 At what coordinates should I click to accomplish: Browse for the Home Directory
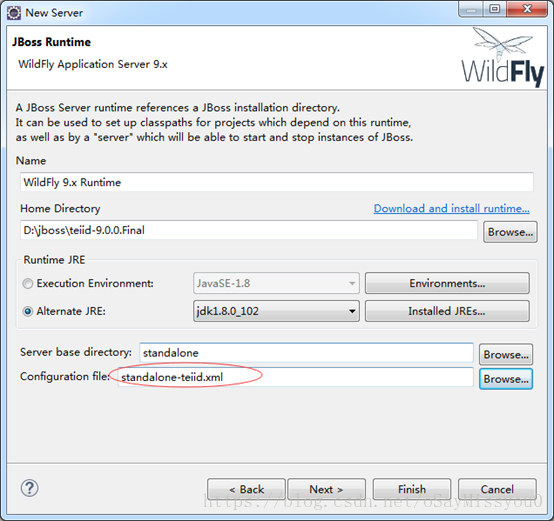[510, 232]
